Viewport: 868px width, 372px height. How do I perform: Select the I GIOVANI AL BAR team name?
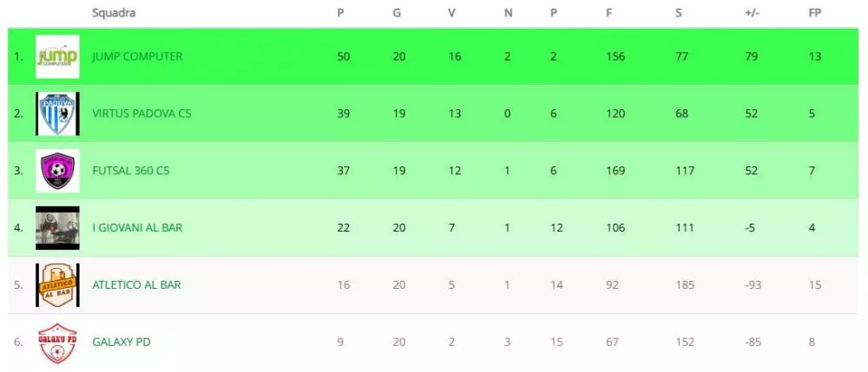[x=137, y=228]
